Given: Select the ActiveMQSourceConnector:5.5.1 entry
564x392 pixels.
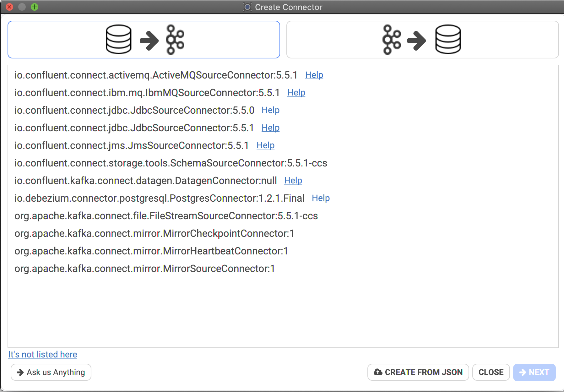Looking at the screenshot, I should (x=156, y=75).
